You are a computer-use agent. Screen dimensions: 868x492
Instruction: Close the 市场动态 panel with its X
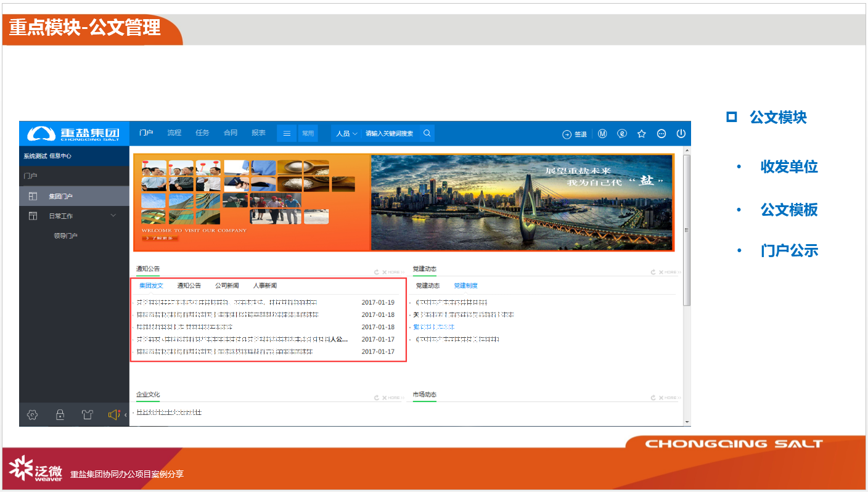[660, 398]
